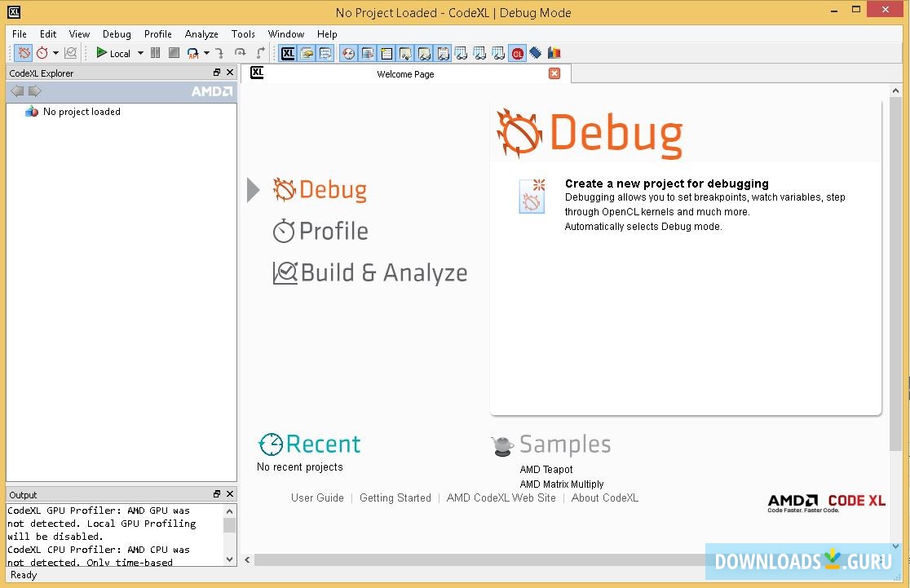This screenshot has height=588, width=910.
Task: Visit the AMD CodeXL Web Site link
Action: 501,497
